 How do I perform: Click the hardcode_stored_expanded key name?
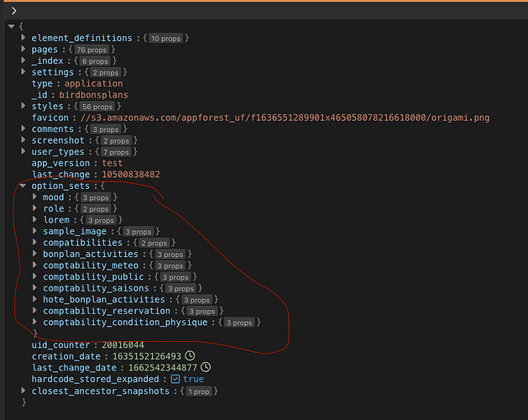click(96, 379)
